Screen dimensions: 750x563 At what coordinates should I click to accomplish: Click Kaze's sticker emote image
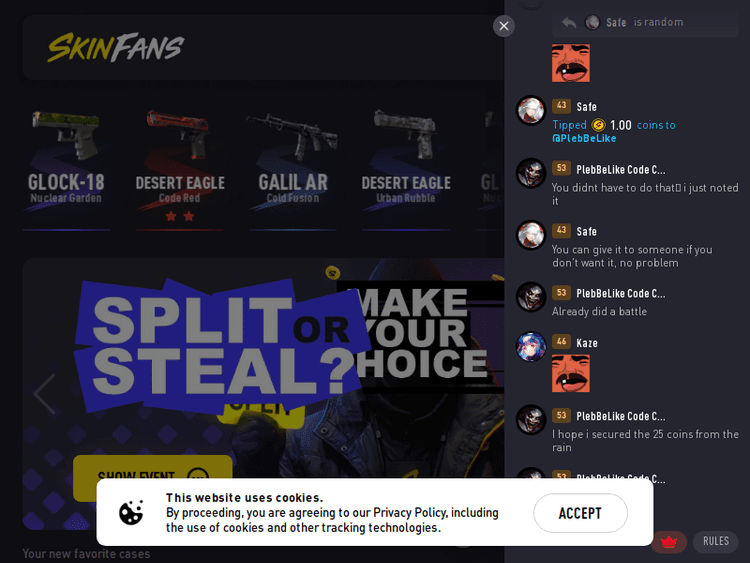pyautogui.click(x=571, y=373)
